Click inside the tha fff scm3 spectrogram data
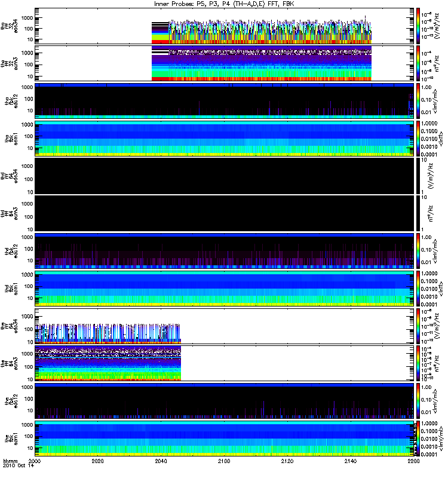The height and width of the screenshot is (478, 448). coord(262,63)
